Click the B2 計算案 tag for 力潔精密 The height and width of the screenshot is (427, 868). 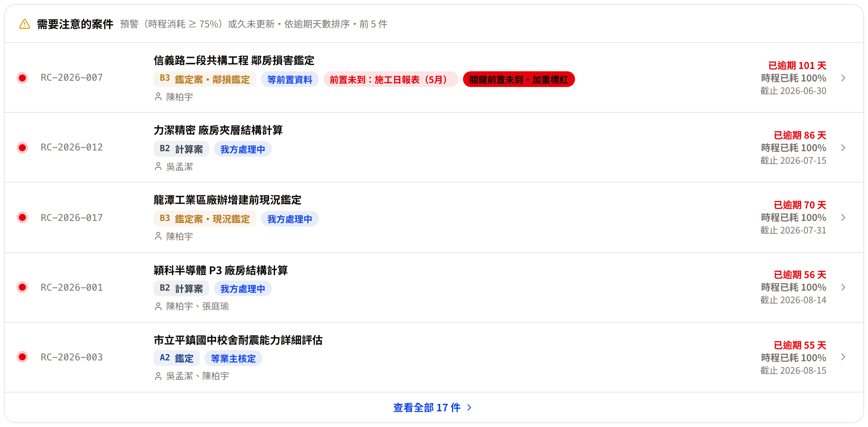(x=181, y=149)
